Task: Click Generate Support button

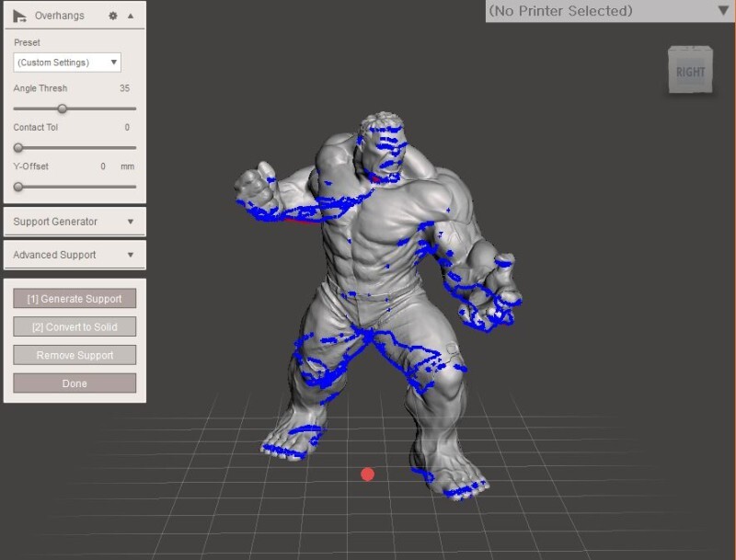Action: 75,298
